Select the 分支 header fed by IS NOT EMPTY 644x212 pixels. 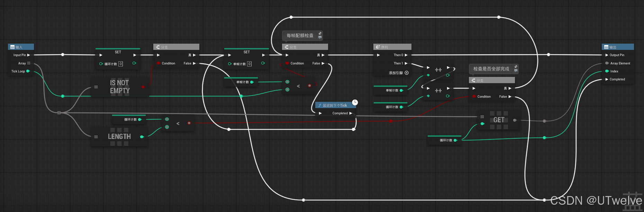176,47
